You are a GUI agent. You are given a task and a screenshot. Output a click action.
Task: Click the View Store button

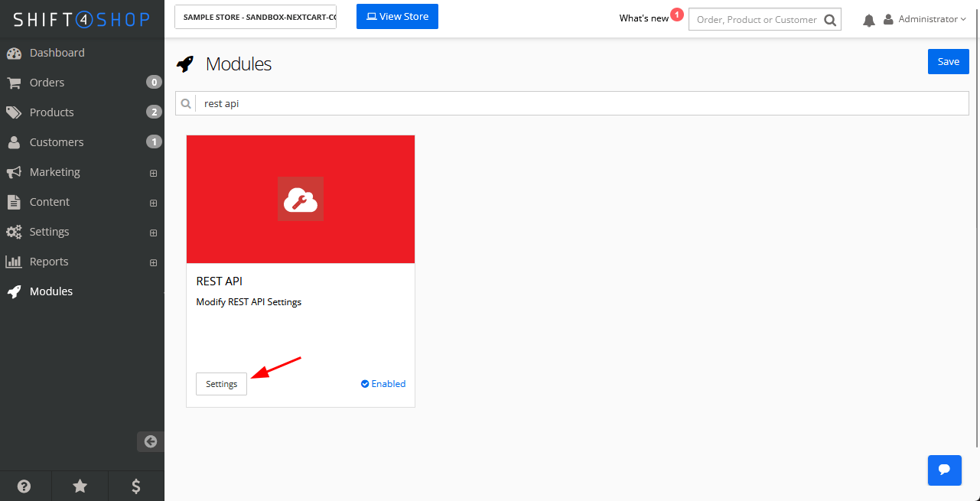[x=397, y=16]
